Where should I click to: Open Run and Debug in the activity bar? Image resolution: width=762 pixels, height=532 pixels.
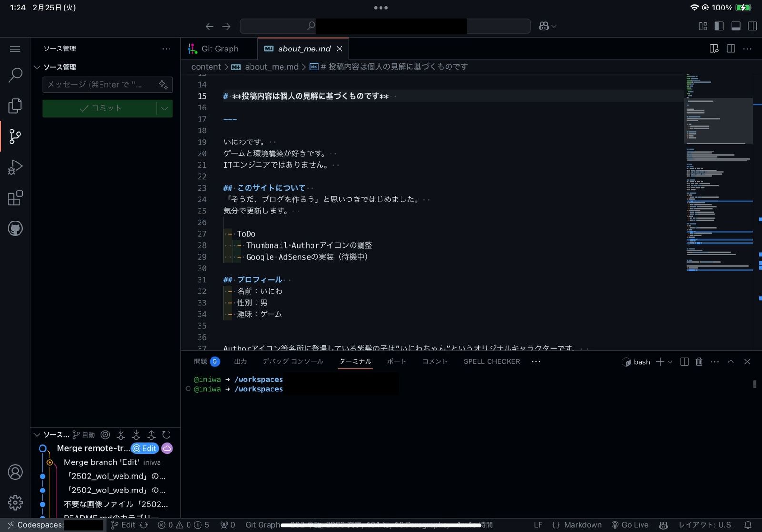point(15,167)
